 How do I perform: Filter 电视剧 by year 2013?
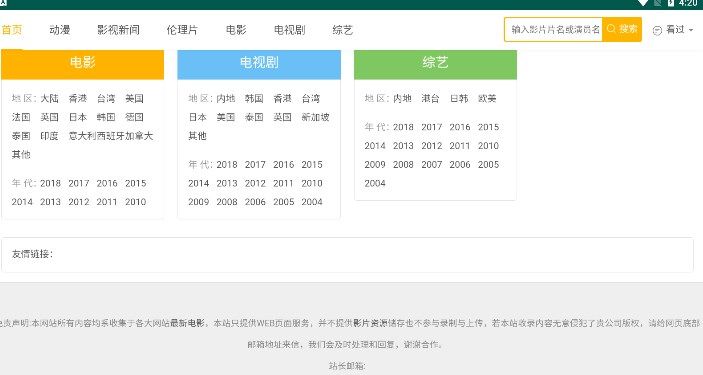pos(227,183)
